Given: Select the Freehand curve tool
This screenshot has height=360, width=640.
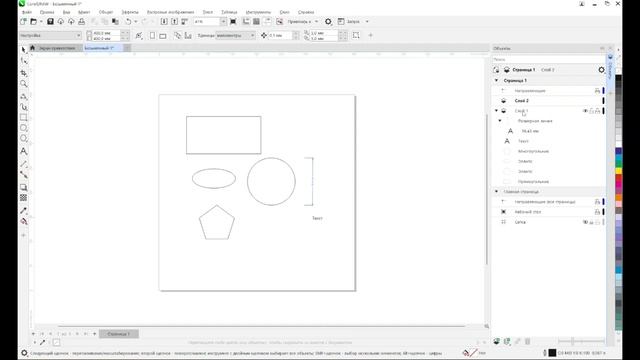Looking at the screenshot, I should point(24,97).
